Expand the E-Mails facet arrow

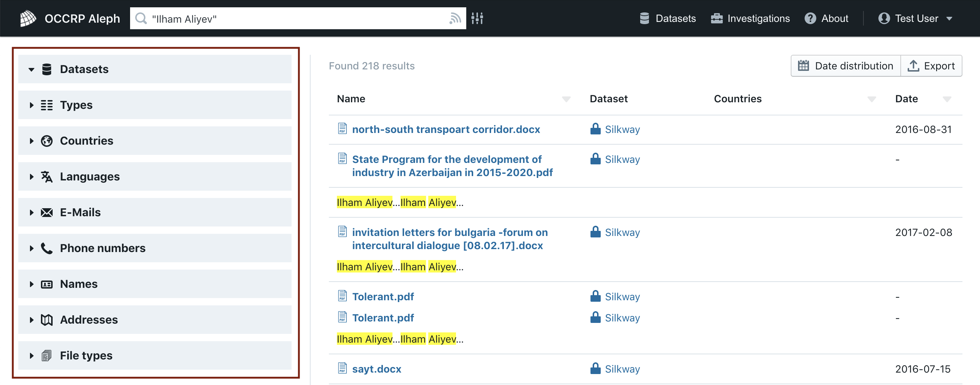[31, 212]
